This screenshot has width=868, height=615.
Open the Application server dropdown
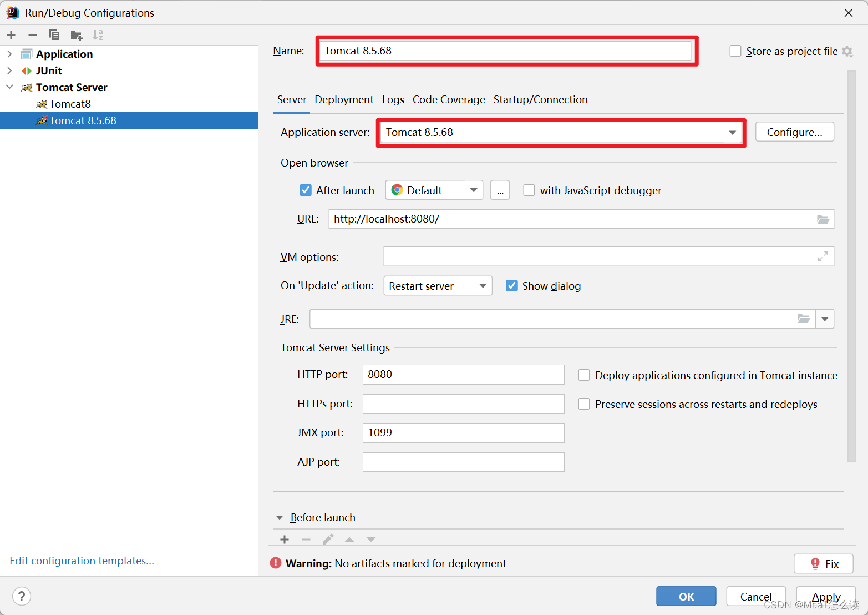point(732,133)
